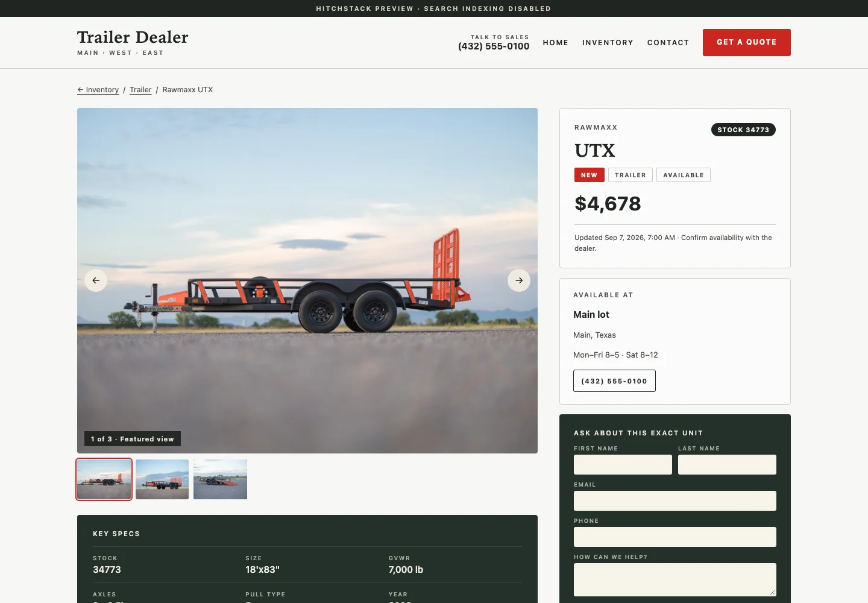Click the KEY SPECS heading
Screen dimensions: 868x603
pos(116,534)
